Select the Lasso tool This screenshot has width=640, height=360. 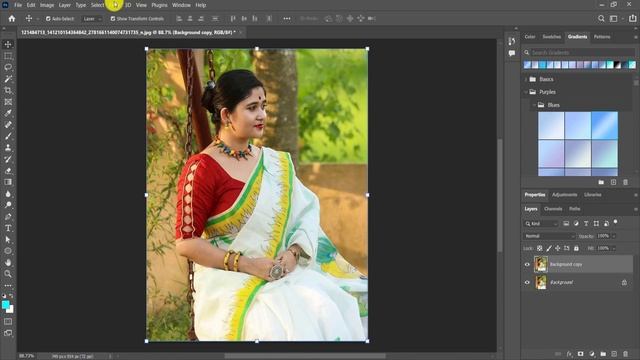tap(8, 67)
